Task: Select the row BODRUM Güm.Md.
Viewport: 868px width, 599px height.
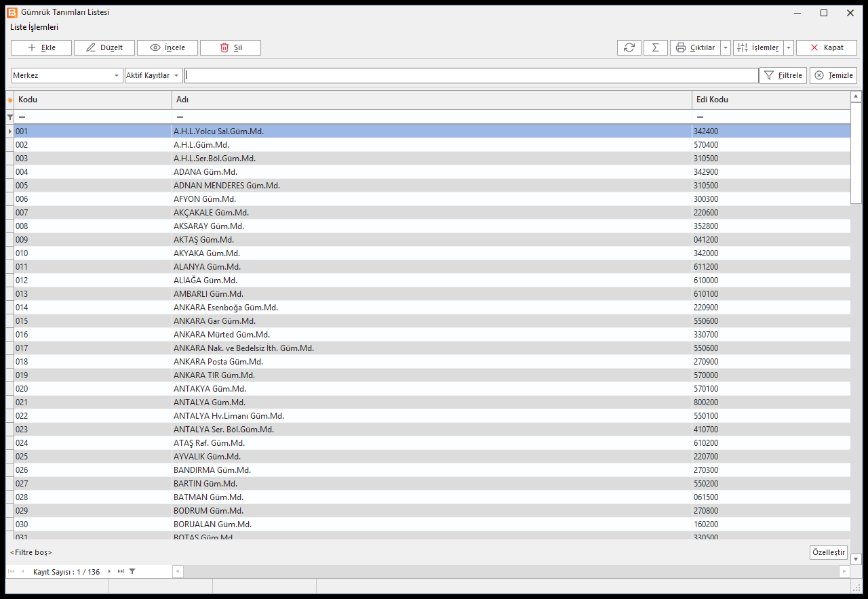Action: [x=433, y=511]
